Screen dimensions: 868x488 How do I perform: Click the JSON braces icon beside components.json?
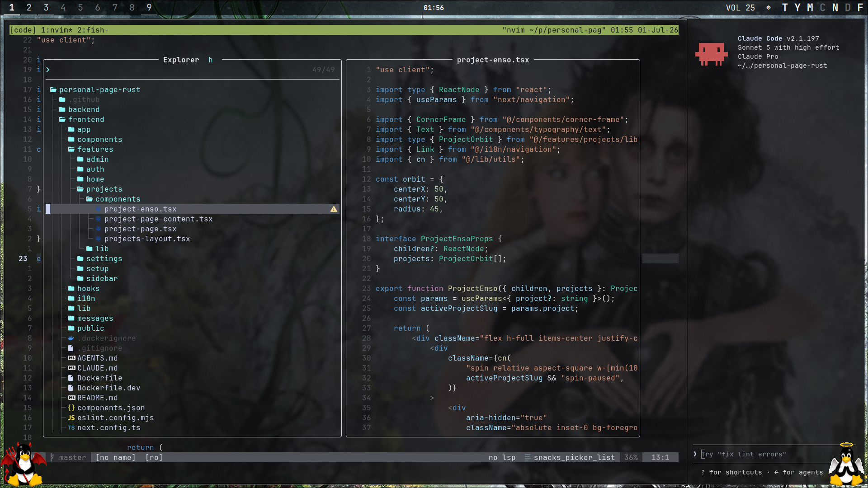[71, 408]
